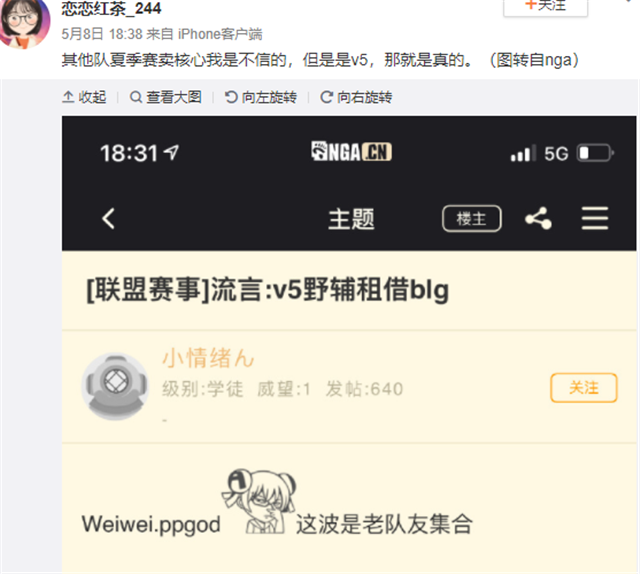Screen dimensions: 640x574
Task: Rotate image right with 向右旋转
Action: [x=356, y=97]
